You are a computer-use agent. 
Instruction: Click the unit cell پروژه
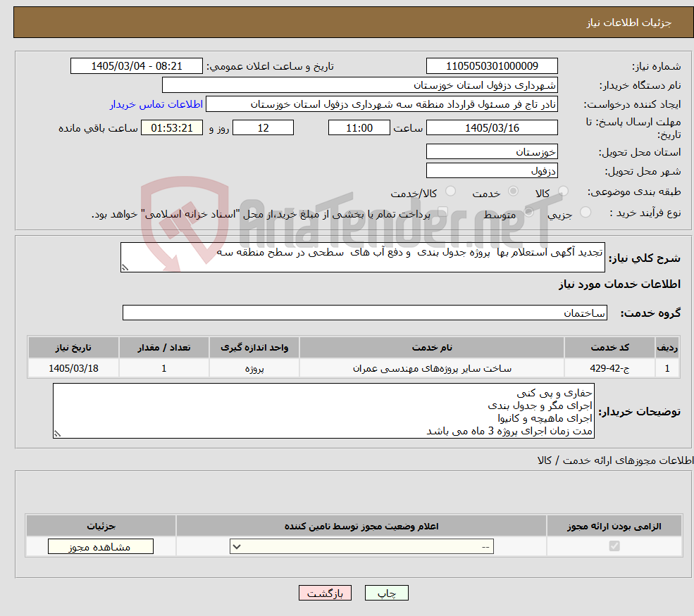coord(254,368)
